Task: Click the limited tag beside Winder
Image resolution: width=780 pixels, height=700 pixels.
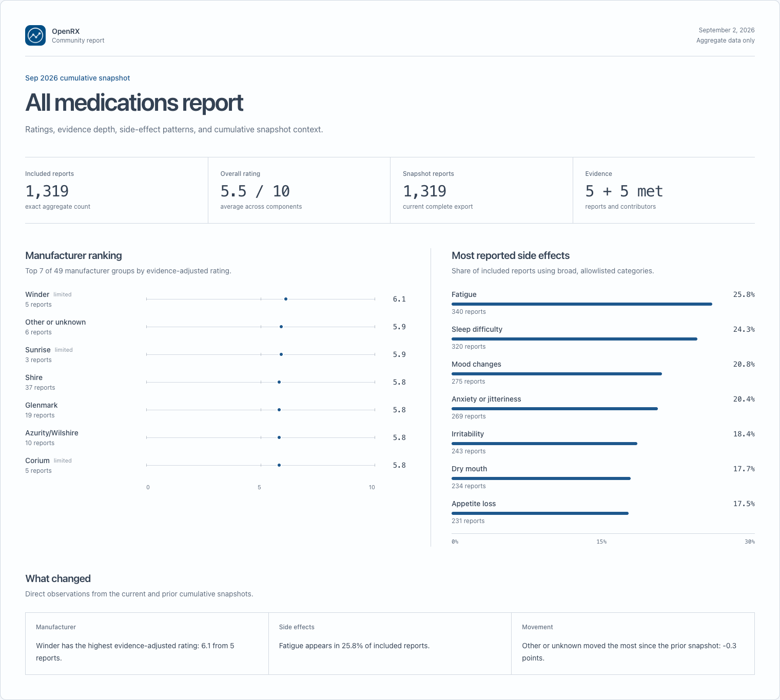Action: [x=63, y=294]
